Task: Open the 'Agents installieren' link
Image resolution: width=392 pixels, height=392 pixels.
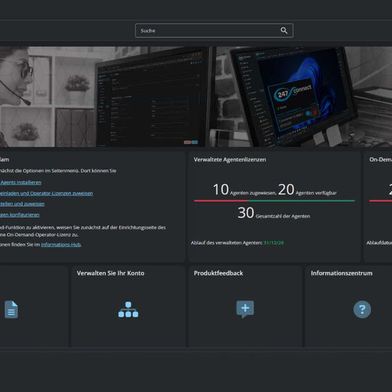Action: tap(21, 182)
